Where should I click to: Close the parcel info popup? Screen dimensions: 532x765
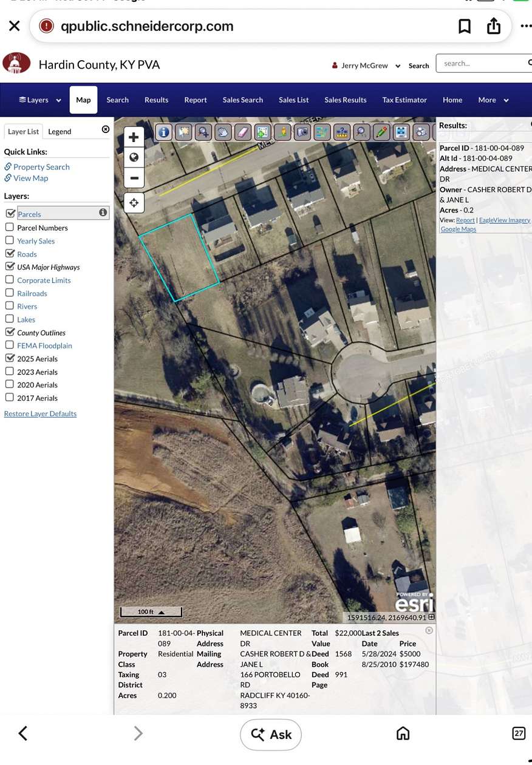[x=429, y=630]
